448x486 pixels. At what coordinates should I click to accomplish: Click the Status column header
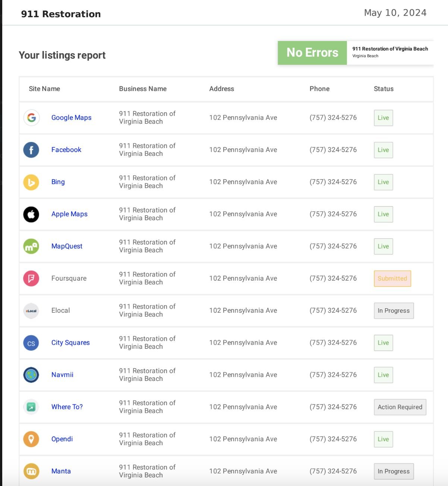click(x=384, y=89)
